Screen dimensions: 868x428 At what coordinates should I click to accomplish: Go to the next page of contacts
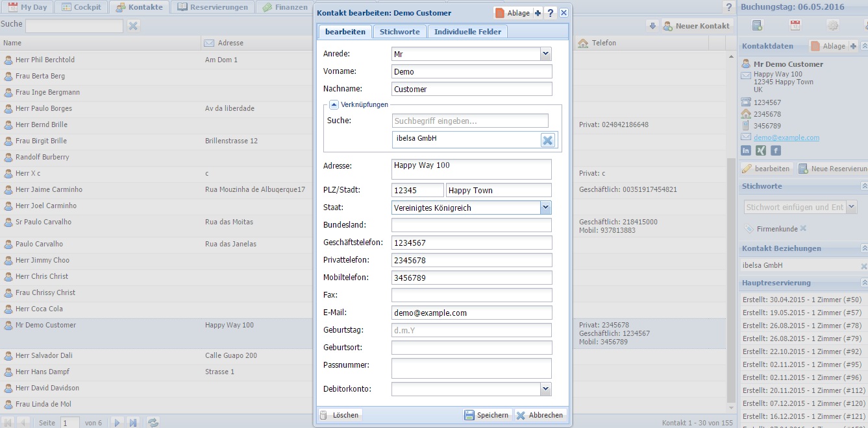[x=118, y=422]
